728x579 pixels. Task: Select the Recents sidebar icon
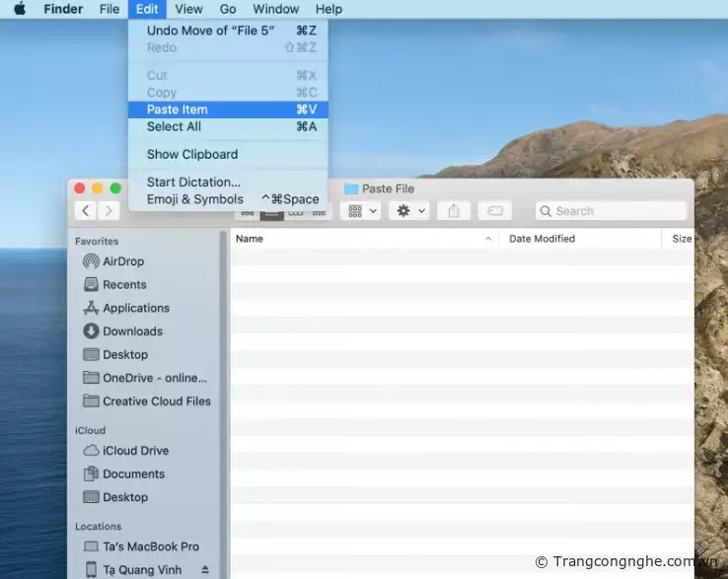(x=91, y=285)
